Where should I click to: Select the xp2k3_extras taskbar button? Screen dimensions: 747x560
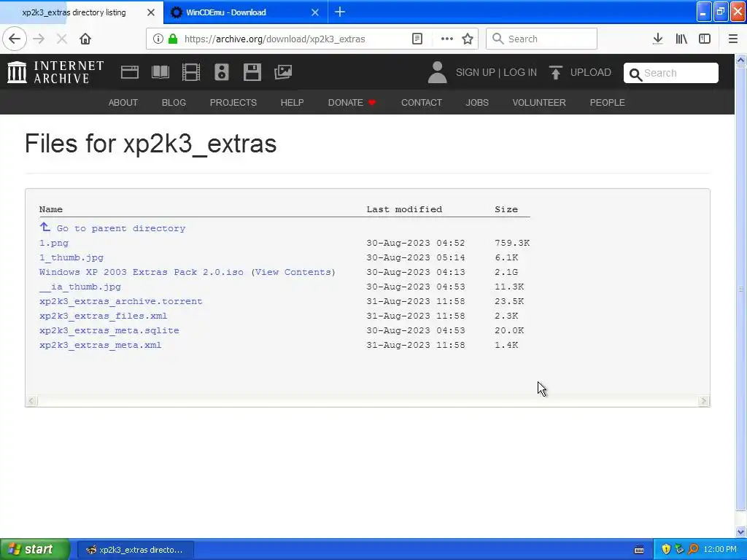point(135,550)
